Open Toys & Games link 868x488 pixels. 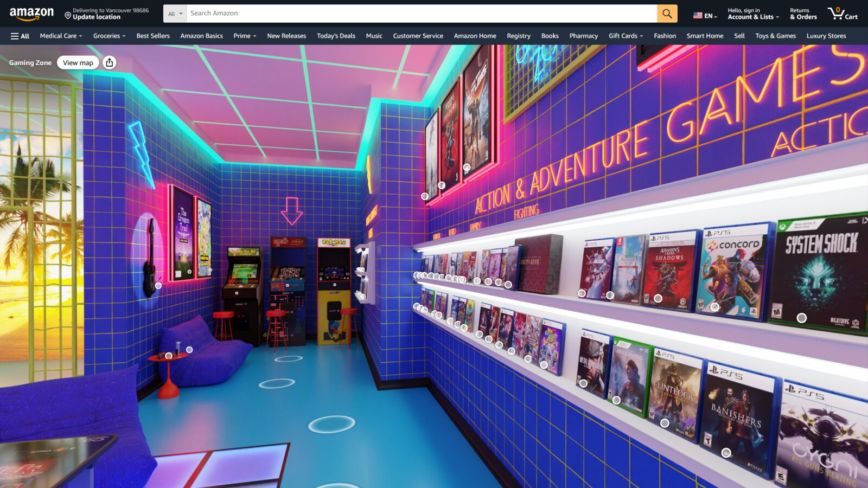pyautogui.click(x=775, y=36)
